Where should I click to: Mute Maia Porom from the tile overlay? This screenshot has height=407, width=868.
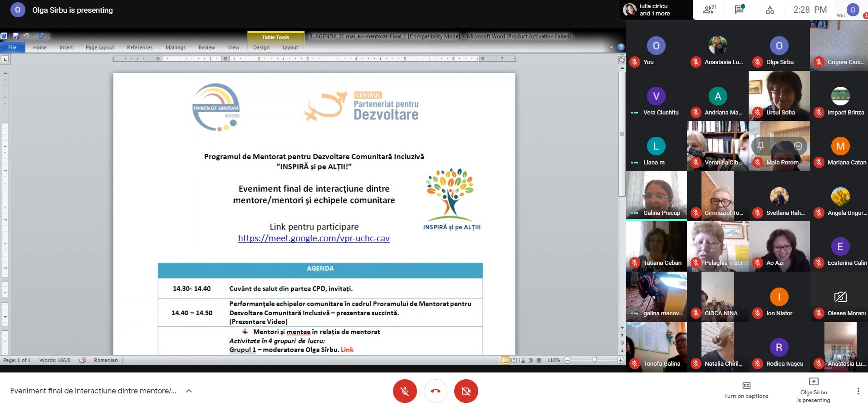point(780,146)
